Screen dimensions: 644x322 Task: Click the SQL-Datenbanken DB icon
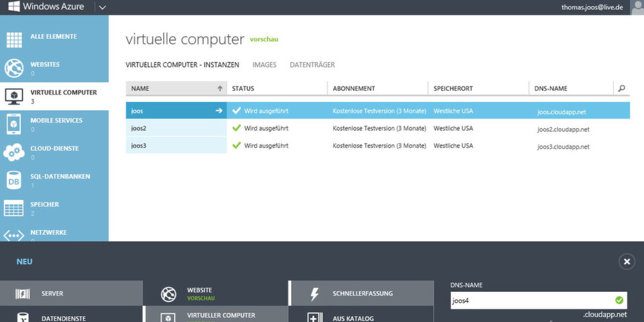(14, 180)
